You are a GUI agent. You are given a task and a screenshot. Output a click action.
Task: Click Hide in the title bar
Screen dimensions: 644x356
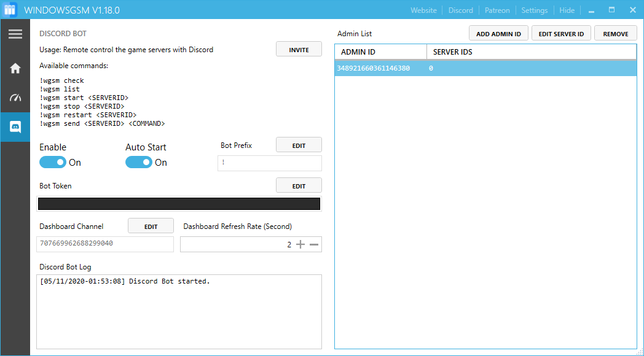coord(567,10)
